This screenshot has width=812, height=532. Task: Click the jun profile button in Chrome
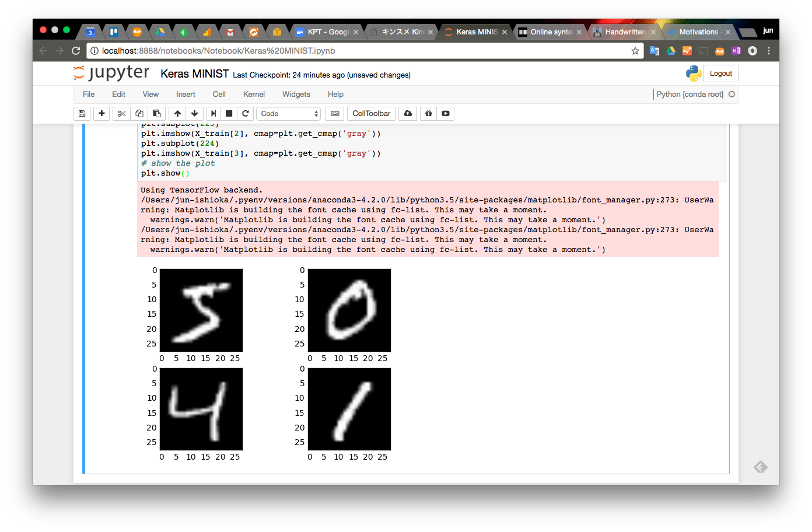click(768, 30)
